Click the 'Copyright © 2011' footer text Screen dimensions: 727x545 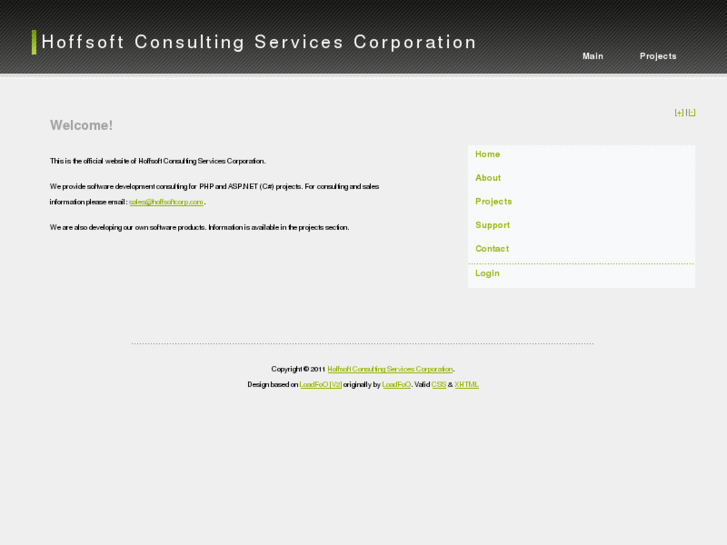tap(298, 369)
